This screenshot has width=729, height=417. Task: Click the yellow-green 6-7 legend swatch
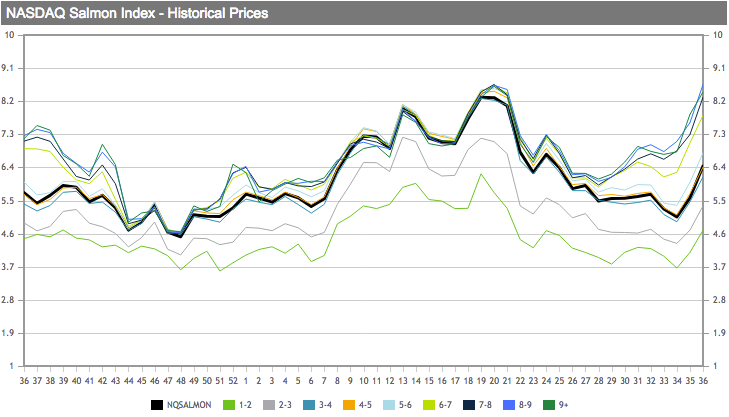pos(429,405)
